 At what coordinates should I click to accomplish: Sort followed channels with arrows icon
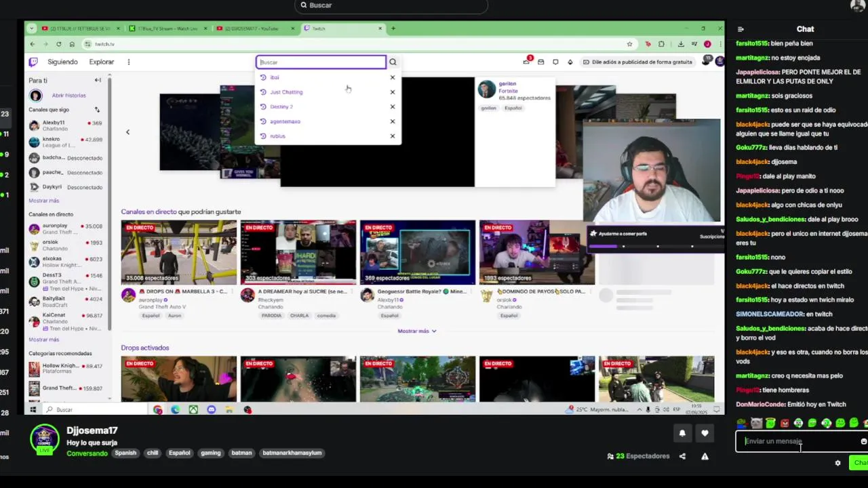pyautogui.click(x=97, y=110)
